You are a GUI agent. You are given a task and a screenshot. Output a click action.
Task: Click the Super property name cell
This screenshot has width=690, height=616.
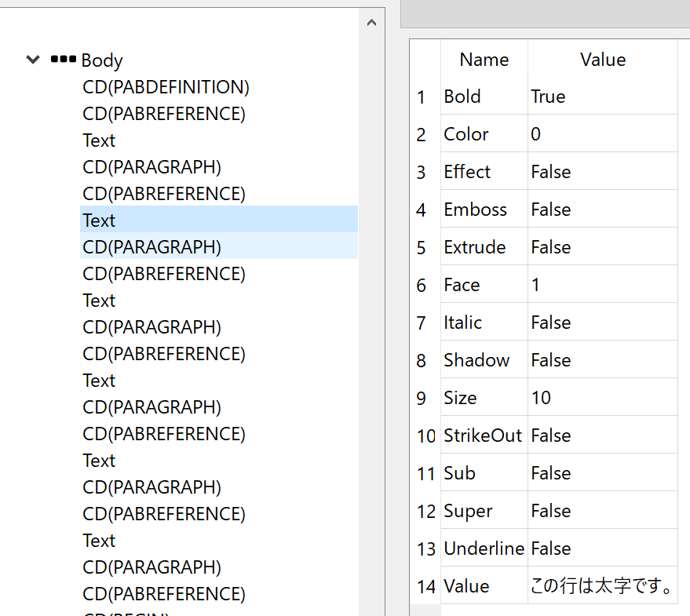[x=484, y=512]
